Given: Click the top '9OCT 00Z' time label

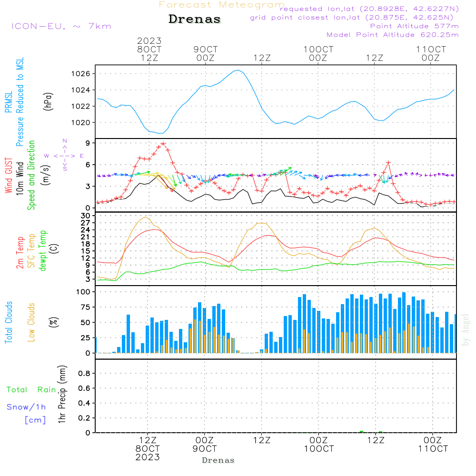Looking at the screenshot, I should coord(206,54).
